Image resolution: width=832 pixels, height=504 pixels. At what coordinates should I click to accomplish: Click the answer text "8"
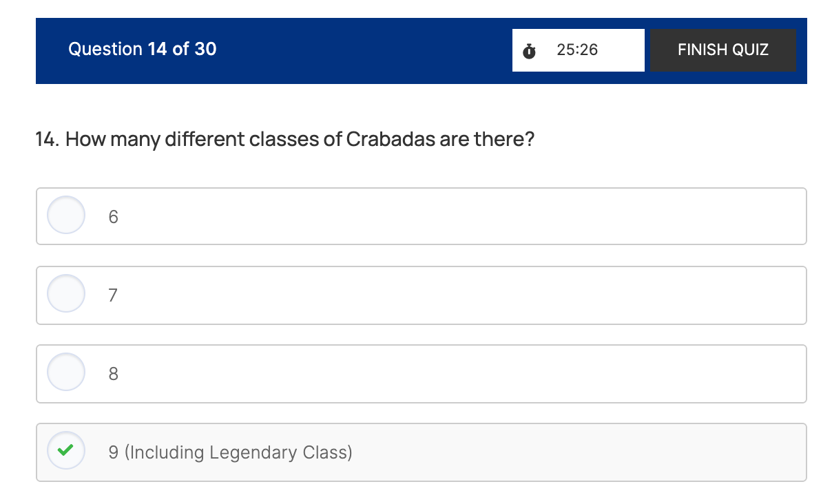point(114,374)
